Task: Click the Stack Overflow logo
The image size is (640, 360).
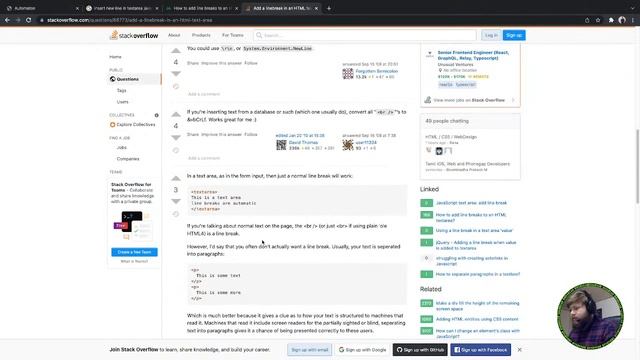Action: coord(134,36)
